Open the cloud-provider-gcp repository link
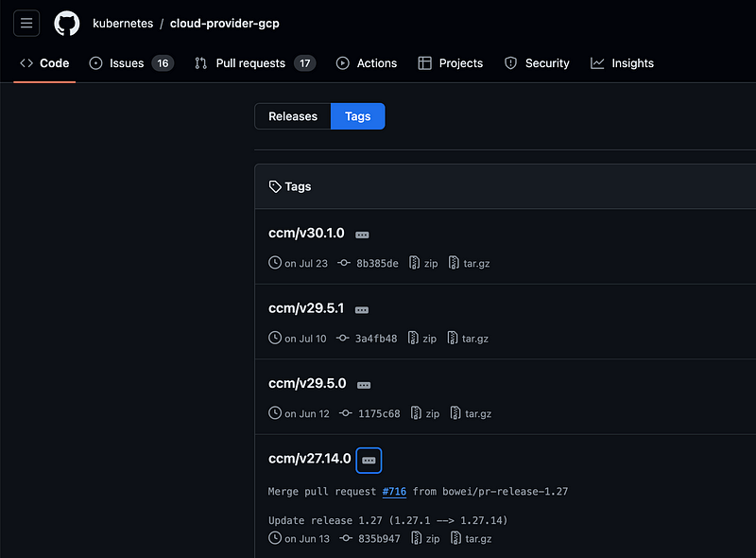Image resolution: width=756 pixels, height=558 pixels. (x=225, y=23)
